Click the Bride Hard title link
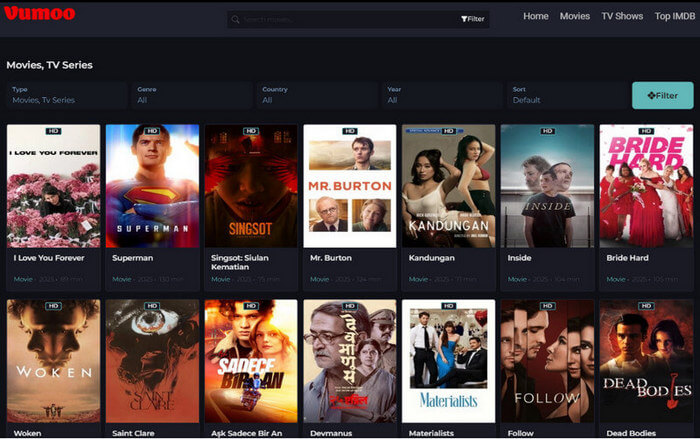 click(627, 258)
